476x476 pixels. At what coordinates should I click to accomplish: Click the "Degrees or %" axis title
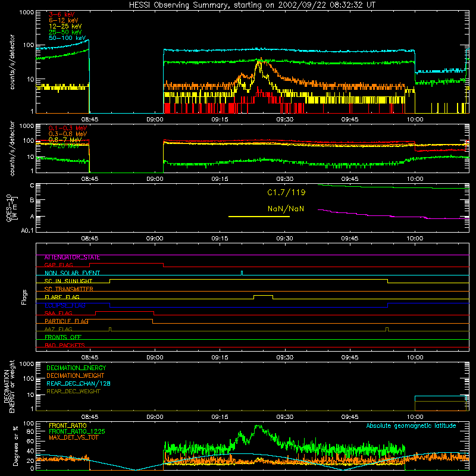[15, 446]
